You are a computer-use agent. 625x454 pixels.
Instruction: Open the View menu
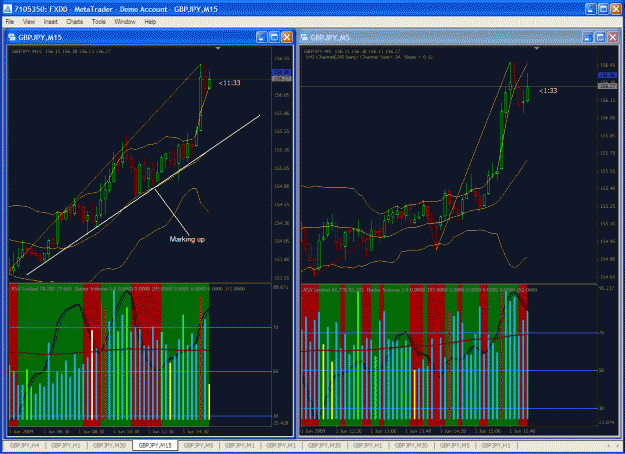[29, 22]
